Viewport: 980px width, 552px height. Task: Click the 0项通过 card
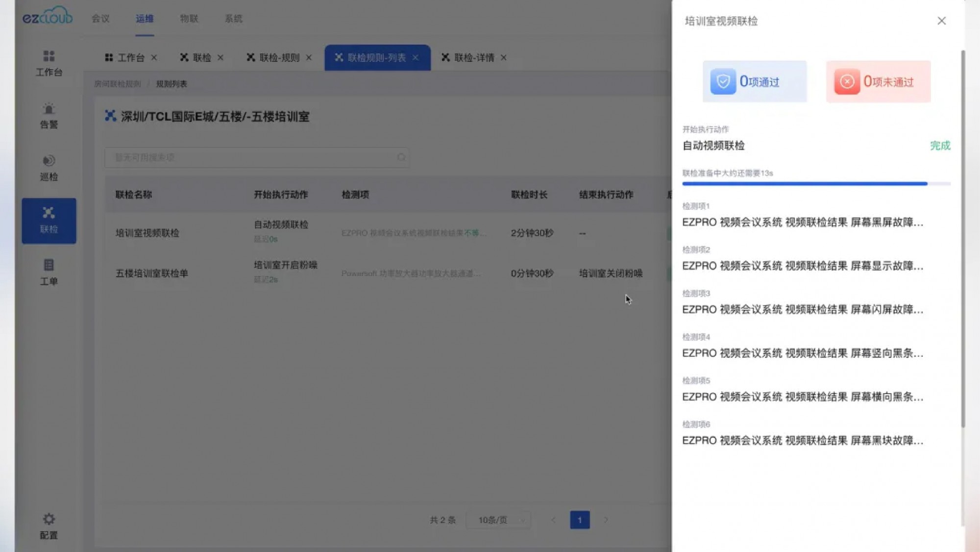[755, 81]
